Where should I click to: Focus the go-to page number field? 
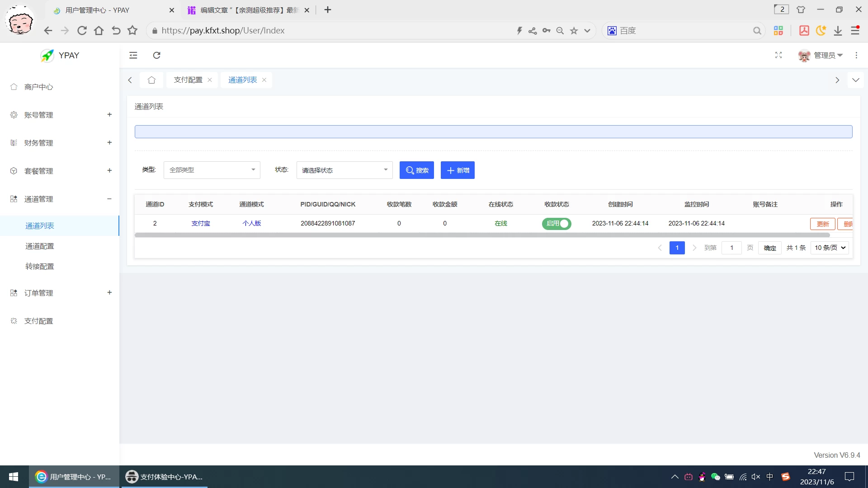[x=731, y=248]
